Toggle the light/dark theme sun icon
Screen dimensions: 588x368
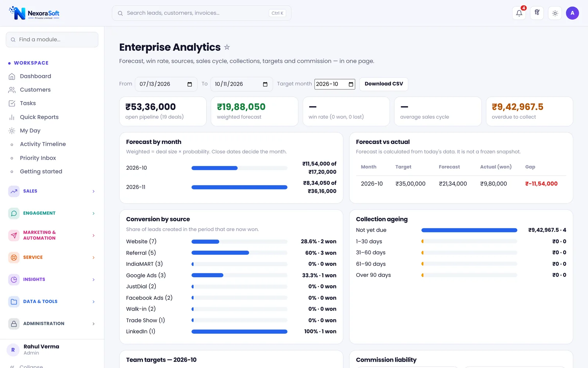tap(555, 13)
